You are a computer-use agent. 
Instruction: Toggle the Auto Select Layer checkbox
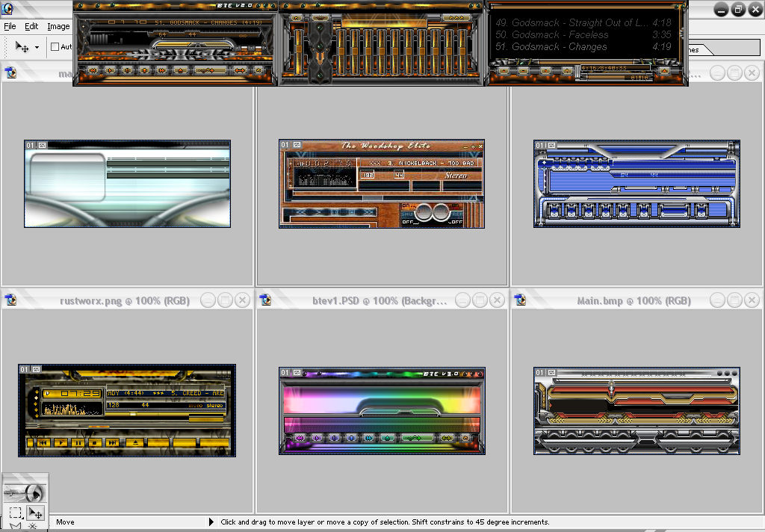pos(55,47)
